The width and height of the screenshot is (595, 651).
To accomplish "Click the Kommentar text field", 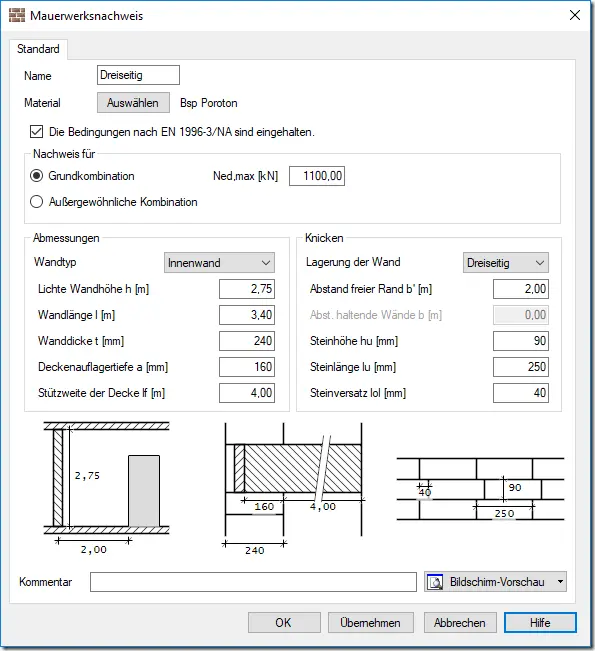I will pos(253,582).
